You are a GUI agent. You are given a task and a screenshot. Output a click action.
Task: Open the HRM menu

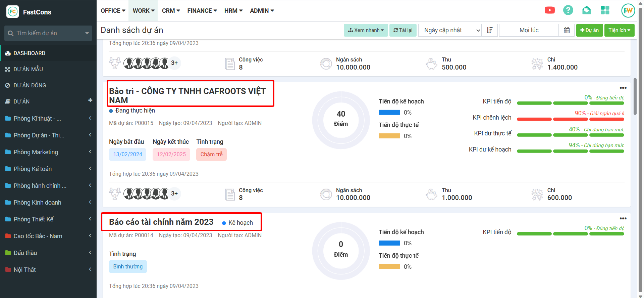233,11
